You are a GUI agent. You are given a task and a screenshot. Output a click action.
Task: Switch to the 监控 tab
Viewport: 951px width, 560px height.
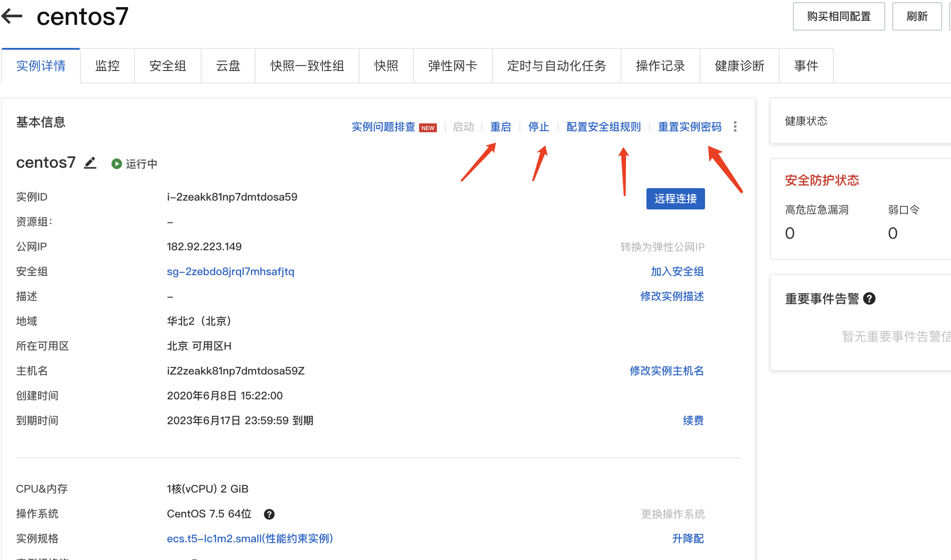pyautogui.click(x=107, y=66)
